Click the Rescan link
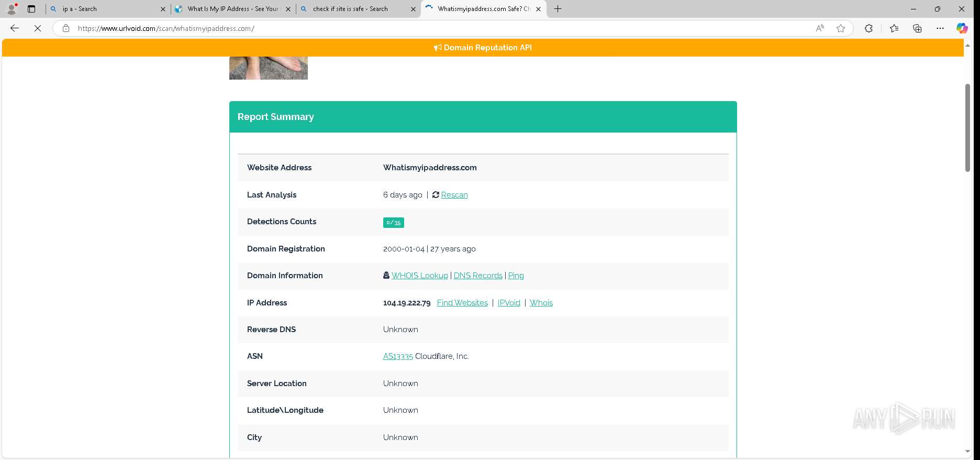Image resolution: width=980 pixels, height=460 pixels. click(x=454, y=195)
